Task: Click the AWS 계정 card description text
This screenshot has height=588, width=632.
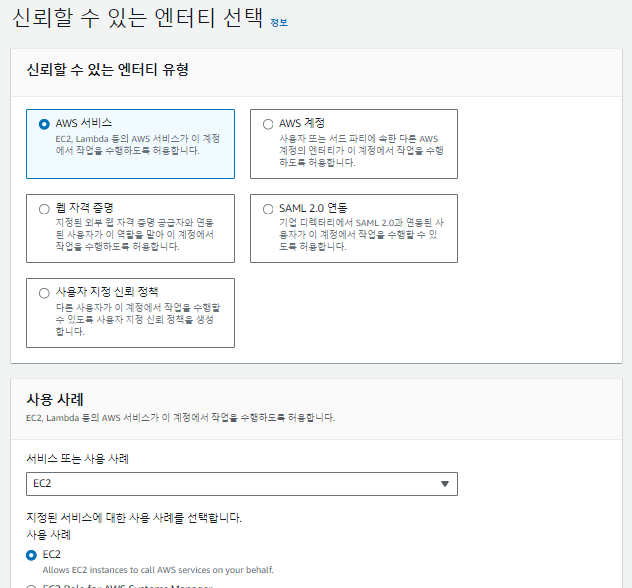Action: point(362,151)
